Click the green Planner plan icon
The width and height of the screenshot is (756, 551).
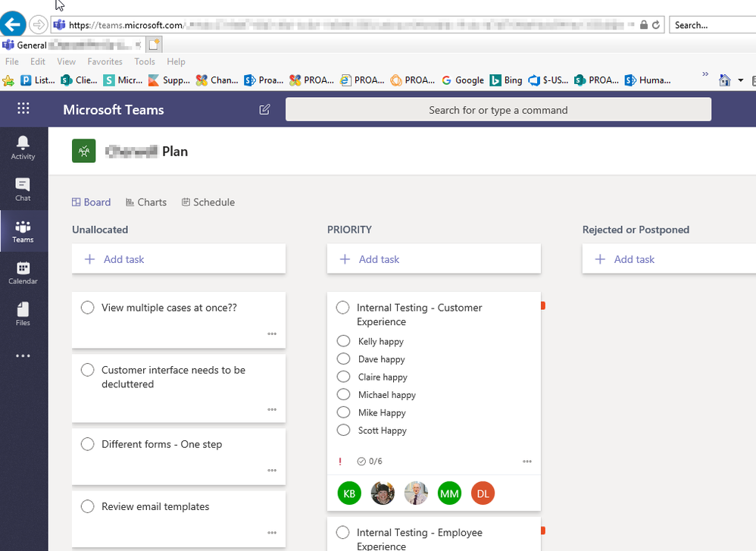[84, 151]
